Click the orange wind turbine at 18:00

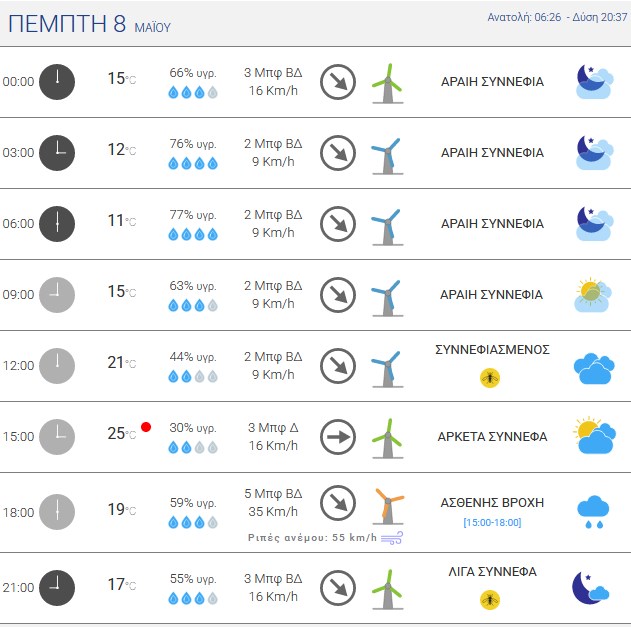(x=388, y=506)
